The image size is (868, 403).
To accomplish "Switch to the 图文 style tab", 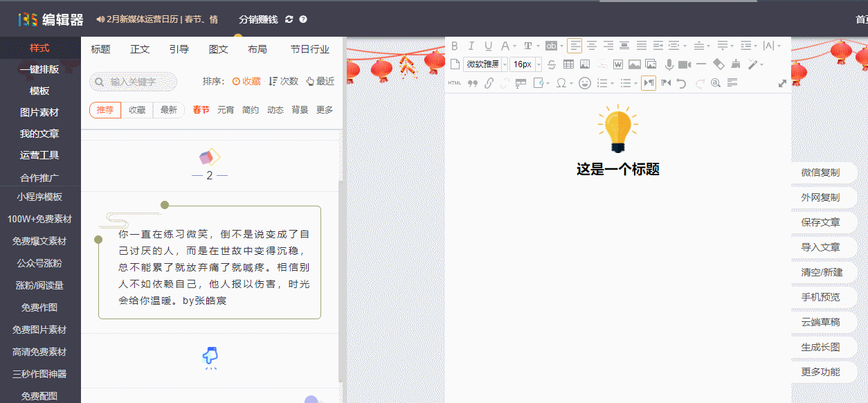I will tap(219, 49).
